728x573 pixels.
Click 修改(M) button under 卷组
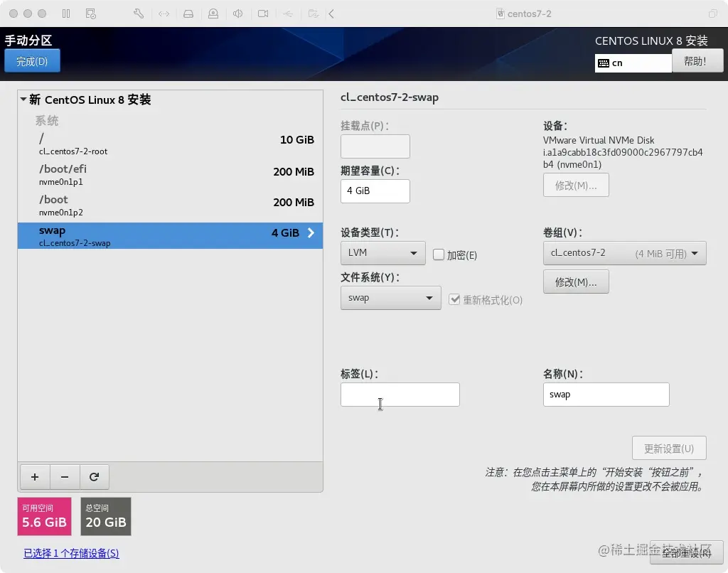tap(576, 282)
